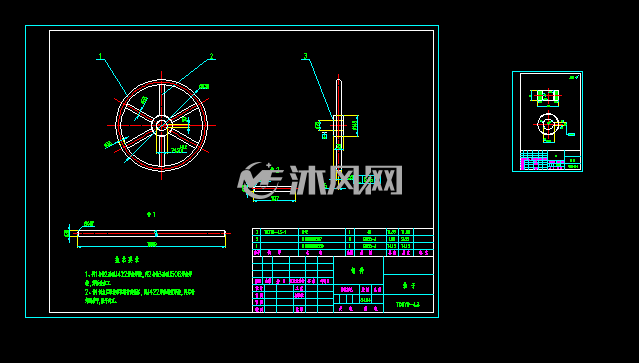Select the vertical side section view of the handwheel
The image size is (639, 363).
point(339,128)
